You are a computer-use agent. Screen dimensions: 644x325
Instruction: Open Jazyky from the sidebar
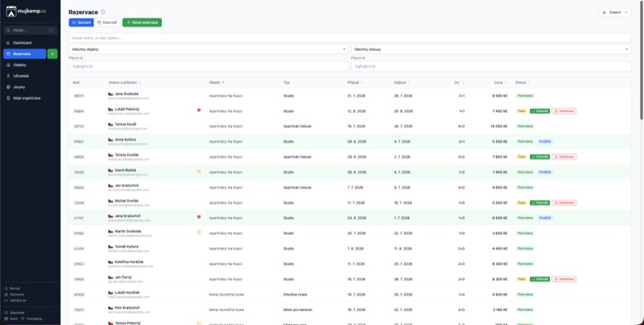(19, 87)
